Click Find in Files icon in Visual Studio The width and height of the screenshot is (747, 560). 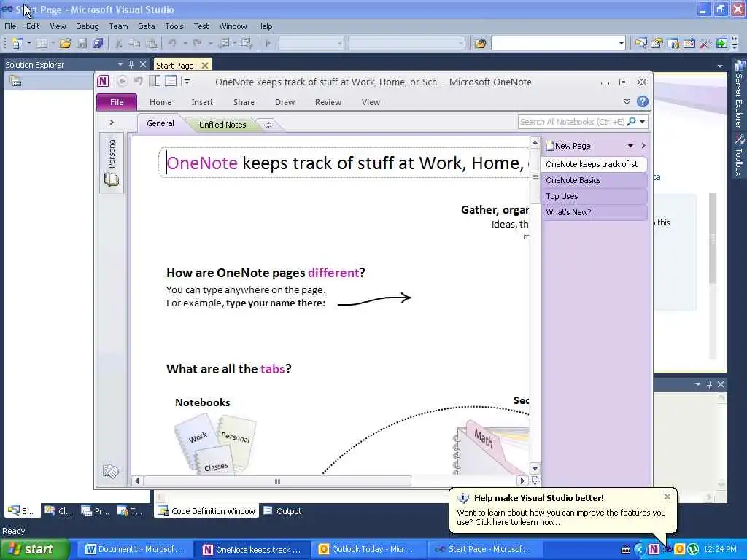(480, 43)
